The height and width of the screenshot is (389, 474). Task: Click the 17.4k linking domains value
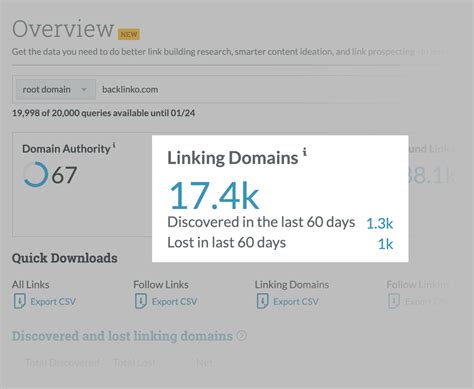pyautogui.click(x=214, y=195)
